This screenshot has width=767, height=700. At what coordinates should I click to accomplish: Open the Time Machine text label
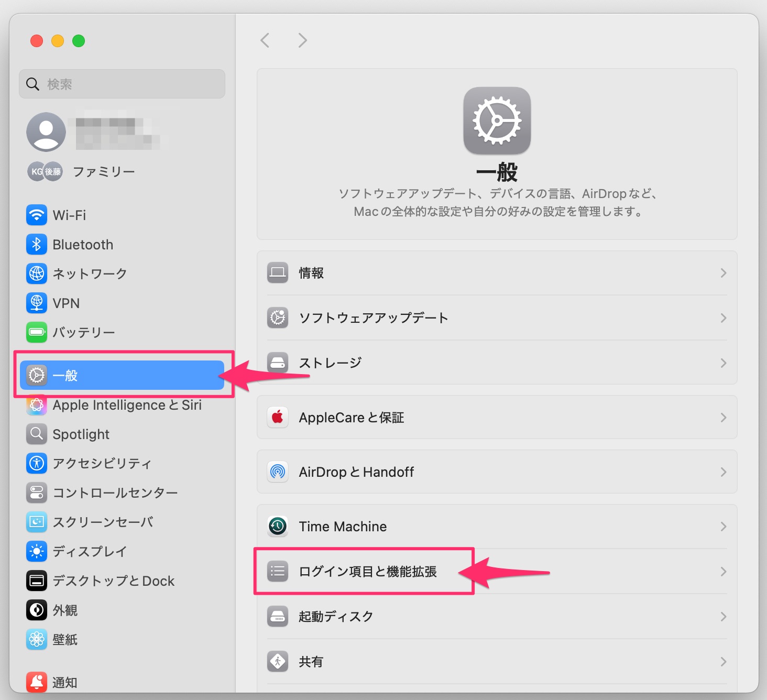point(343,527)
